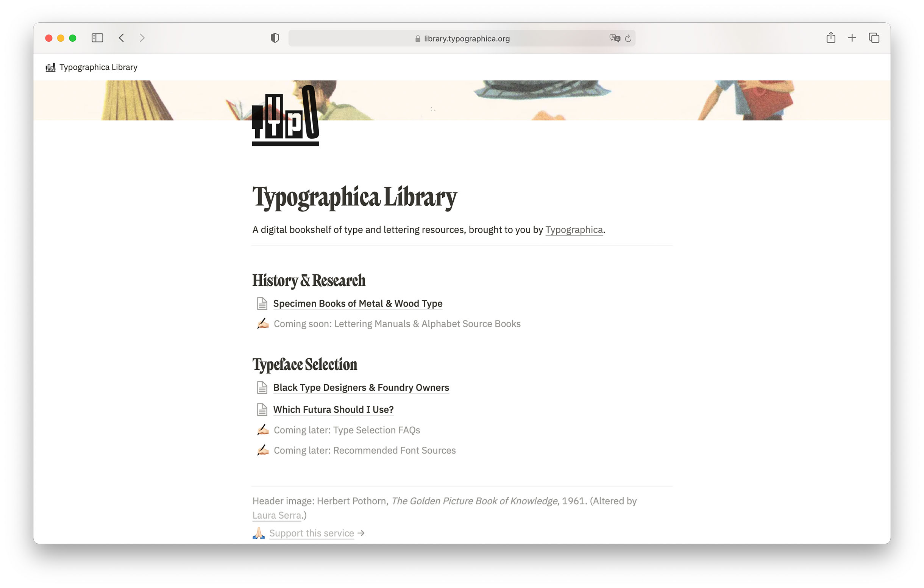
Task: Open Specimen Books of Metal & Wood Type
Action: [x=357, y=303]
